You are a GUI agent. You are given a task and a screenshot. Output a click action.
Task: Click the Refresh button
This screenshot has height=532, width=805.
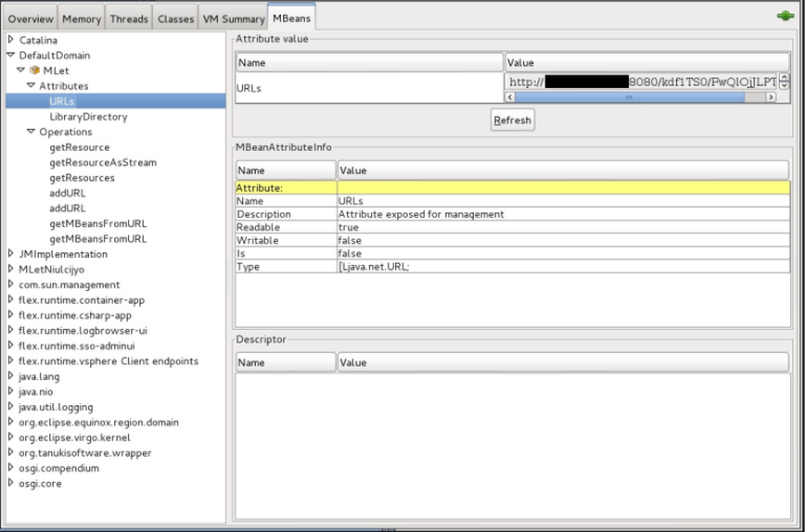pos(512,120)
